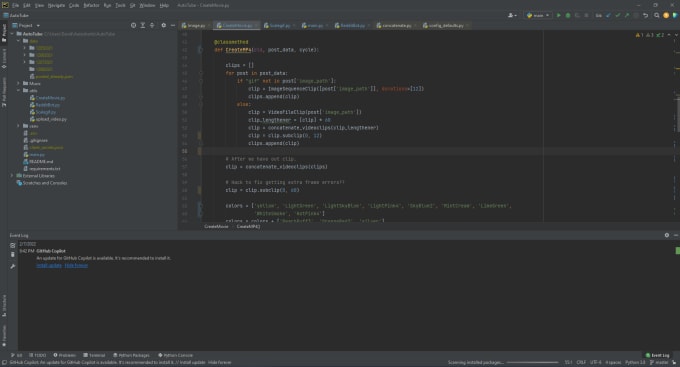The image size is (680, 367).
Task: Click the green Run button
Action: (559, 15)
